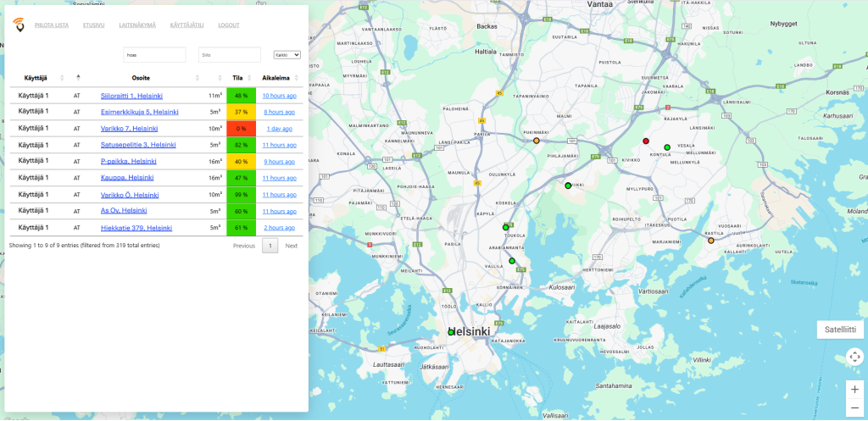Zoom in on the map
This screenshot has height=421, width=868.
point(854,389)
